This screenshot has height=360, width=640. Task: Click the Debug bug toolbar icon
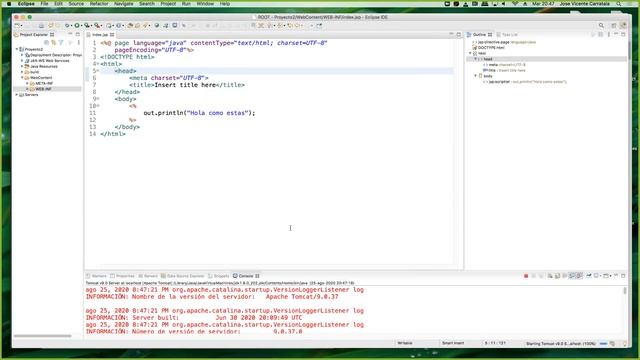coord(67,25)
